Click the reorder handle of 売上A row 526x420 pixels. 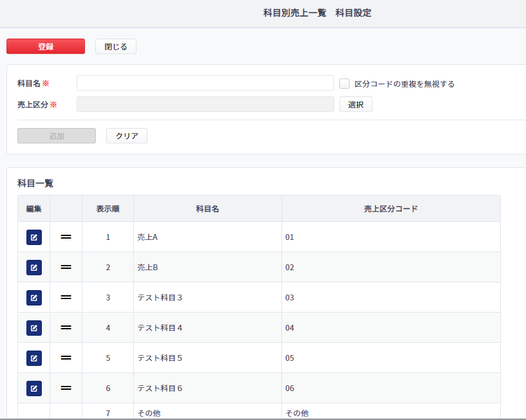(x=66, y=237)
